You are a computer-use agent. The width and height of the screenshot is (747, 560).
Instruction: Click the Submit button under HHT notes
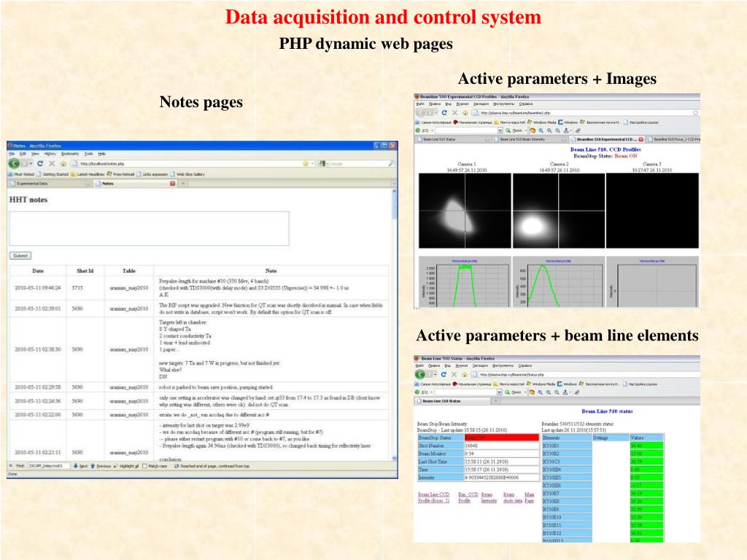coord(20,256)
